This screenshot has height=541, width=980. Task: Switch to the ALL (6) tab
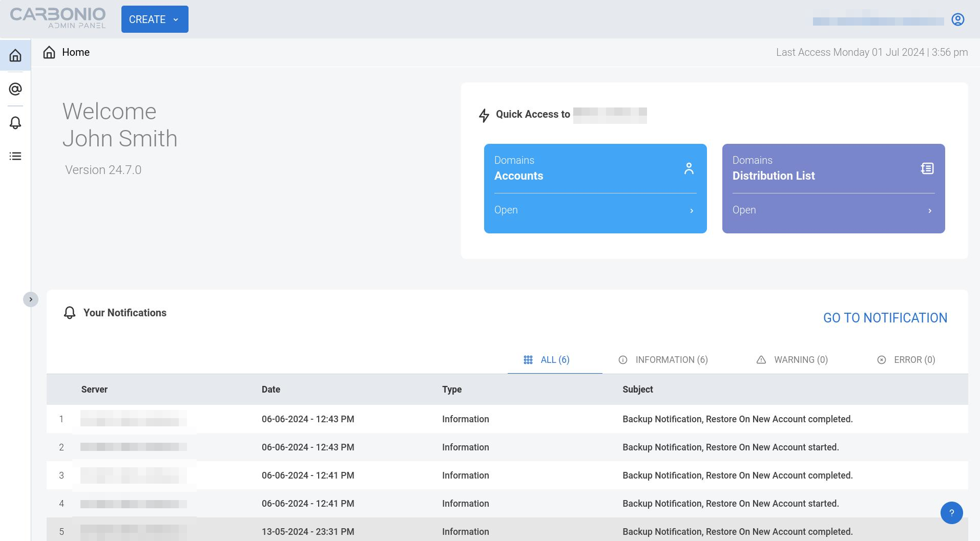coord(555,360)
